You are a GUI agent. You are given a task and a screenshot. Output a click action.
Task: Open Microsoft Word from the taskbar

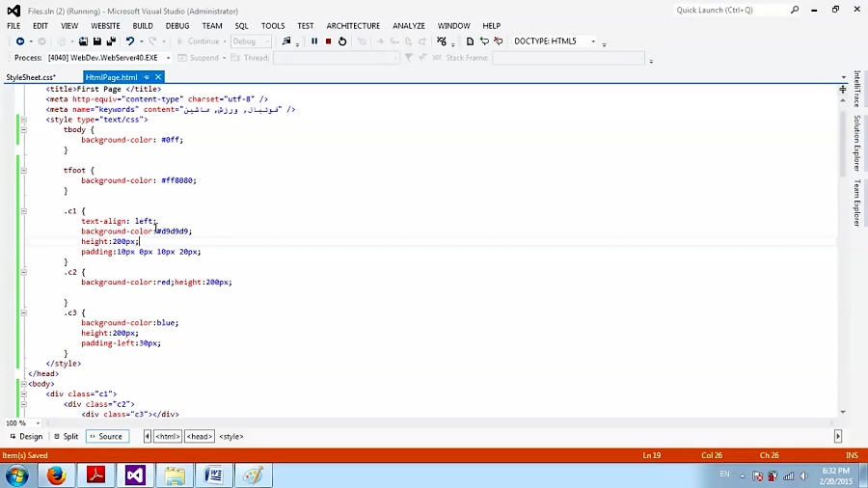[214, 474]
